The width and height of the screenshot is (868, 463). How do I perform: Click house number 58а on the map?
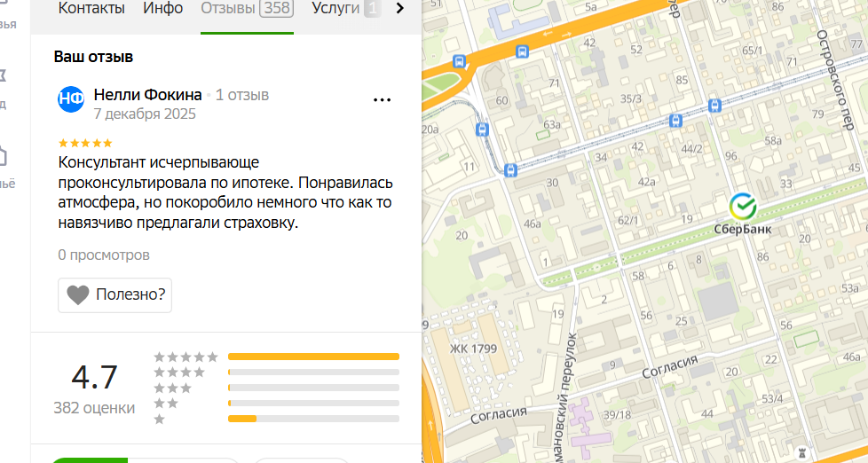point(773,140)
